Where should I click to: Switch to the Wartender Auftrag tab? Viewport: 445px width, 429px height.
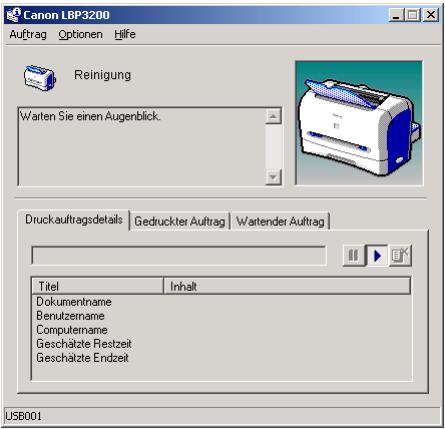coord(280,221)
